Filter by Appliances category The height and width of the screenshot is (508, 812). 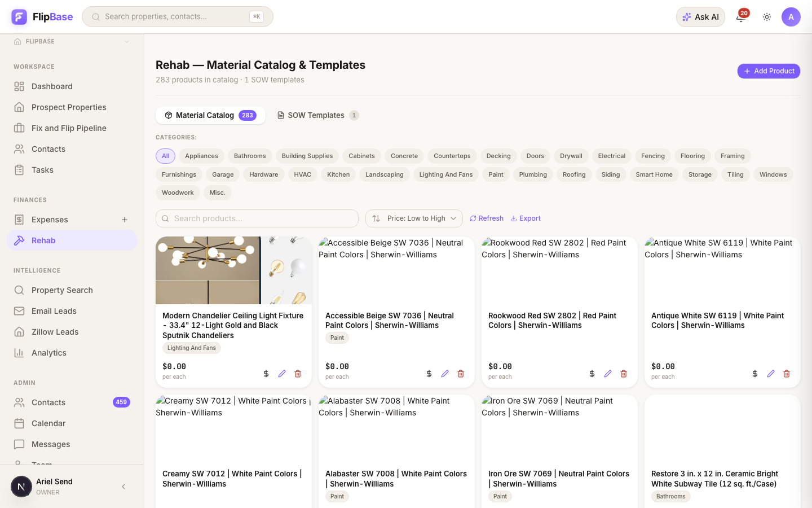tap(201, 156)
